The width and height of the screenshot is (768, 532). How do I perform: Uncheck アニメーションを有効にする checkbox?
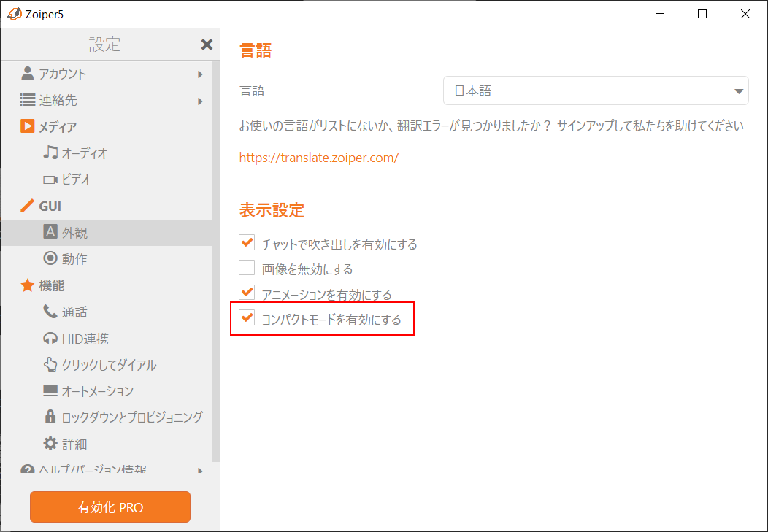(247, 293)
